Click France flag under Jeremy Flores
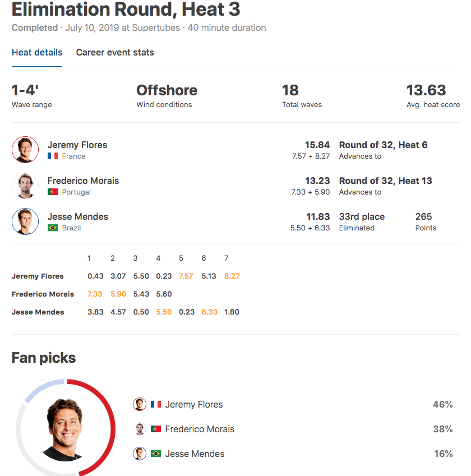Screen dimensions: 471x476 [53, 156]
